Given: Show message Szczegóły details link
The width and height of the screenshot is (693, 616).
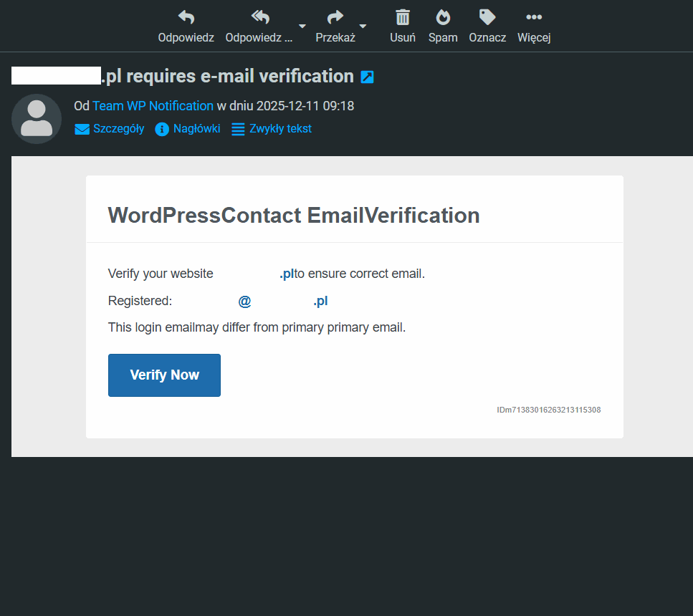Looking at the screenshot, I should [118, 129].
